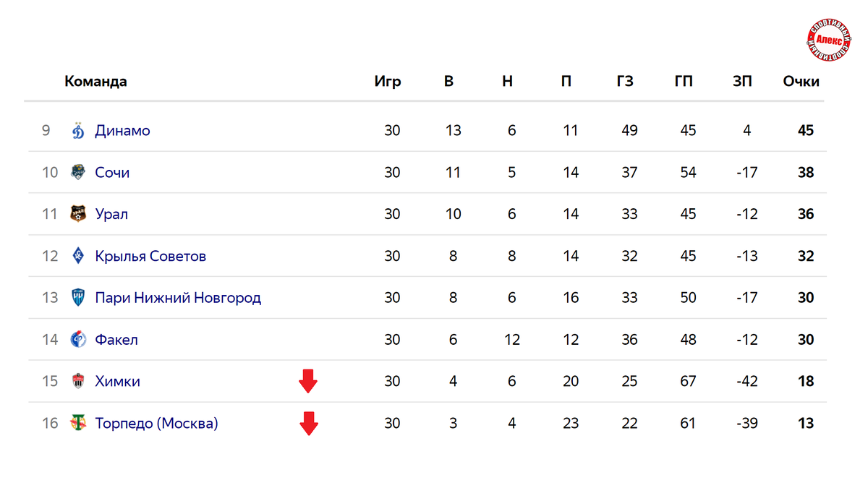Open the Крылья Советов team link
This screenshot has width=868, height=488.
150,256
